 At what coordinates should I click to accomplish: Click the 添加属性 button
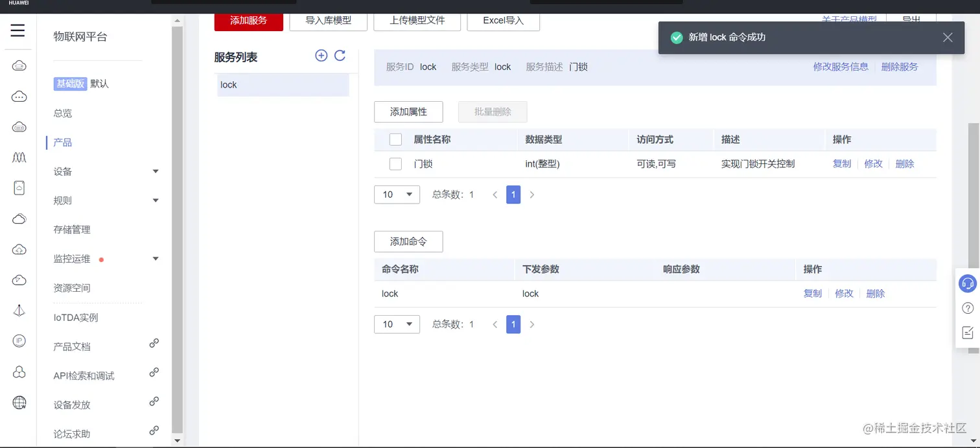pyautogui.click(x=408, y=112)
